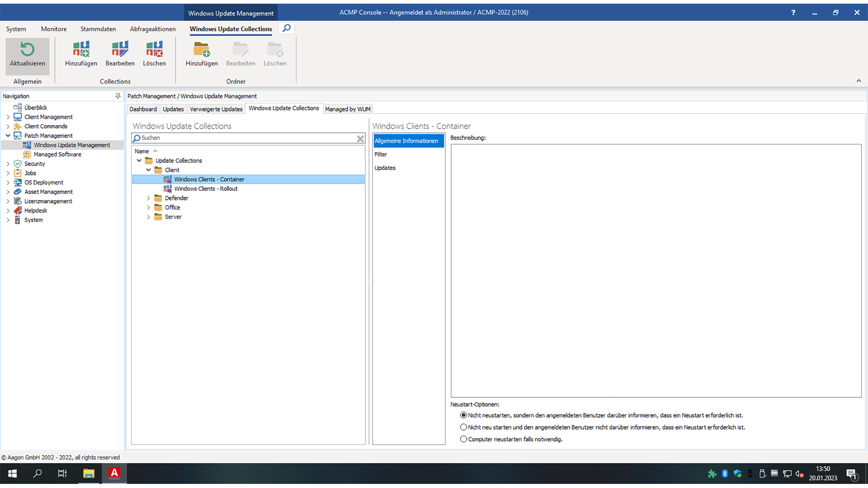Show the Updates section of container
This screenshot has width=868, height=488.
[385, 168]
